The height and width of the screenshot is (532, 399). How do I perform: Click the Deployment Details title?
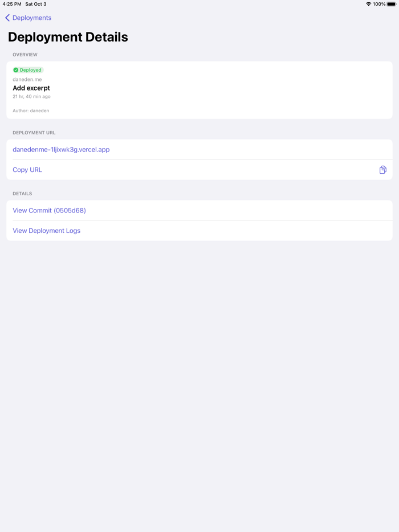(68, 37)
